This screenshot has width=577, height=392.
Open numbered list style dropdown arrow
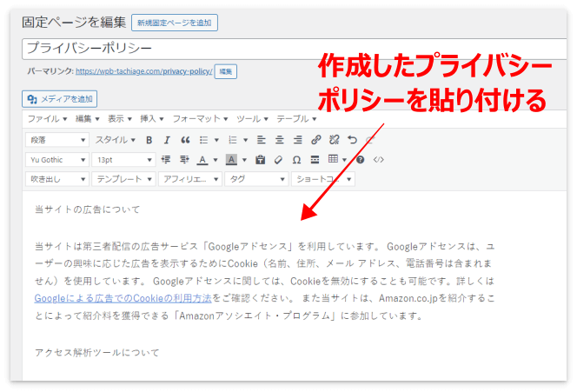tap(245, 140)
